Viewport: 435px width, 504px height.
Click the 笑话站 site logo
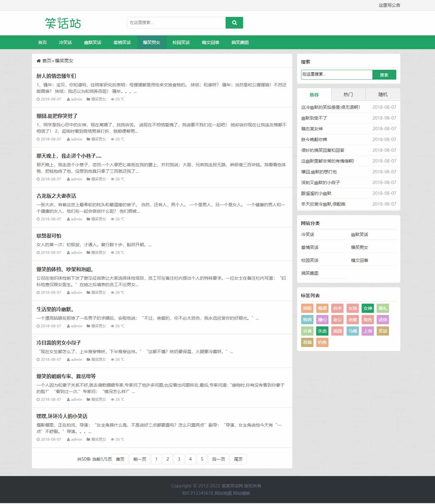click(63, 23)
